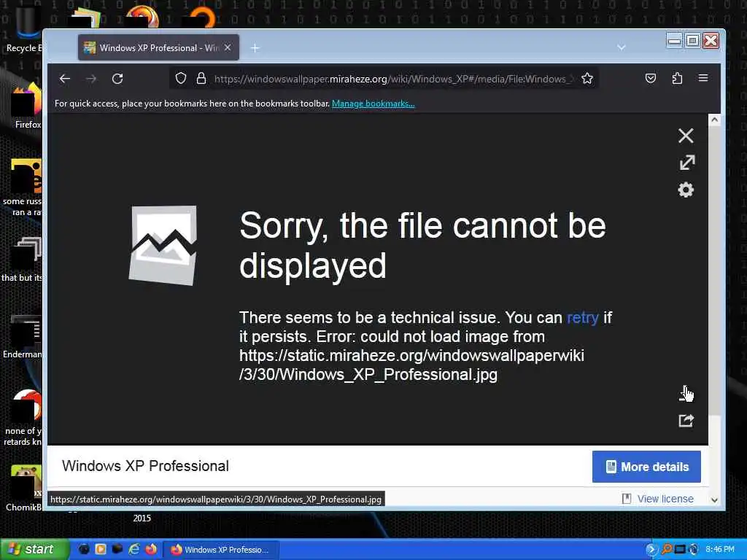Click the page scrollbar up arrow

pos(714,120)
